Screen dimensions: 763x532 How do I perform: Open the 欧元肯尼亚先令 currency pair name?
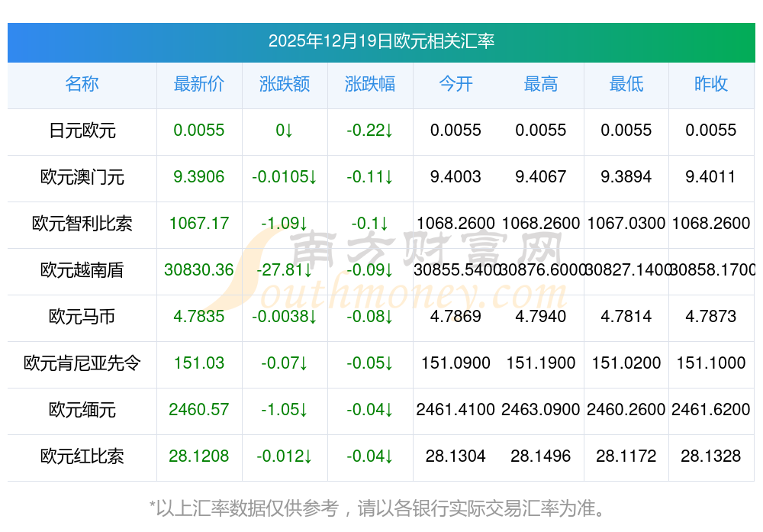(82, 363)
